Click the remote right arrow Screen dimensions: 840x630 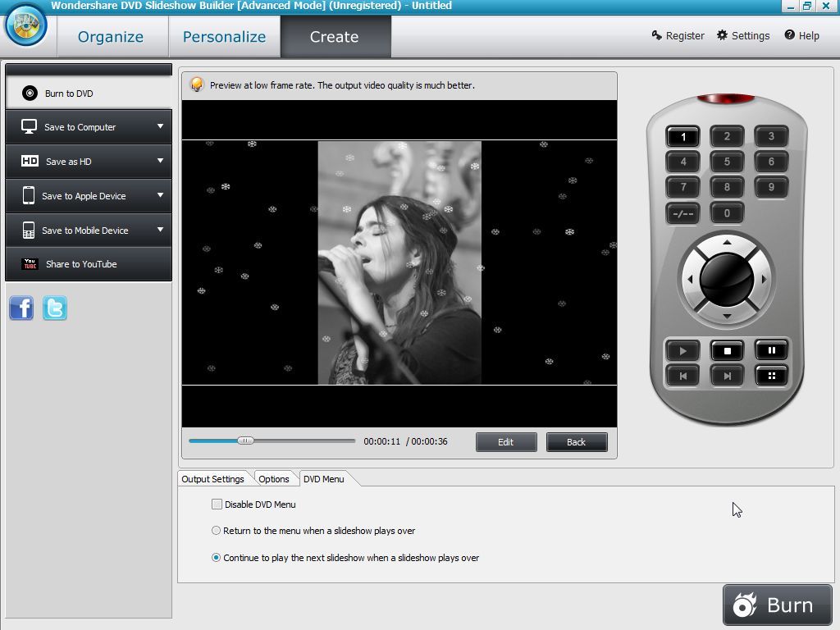(x=764, y=280)
